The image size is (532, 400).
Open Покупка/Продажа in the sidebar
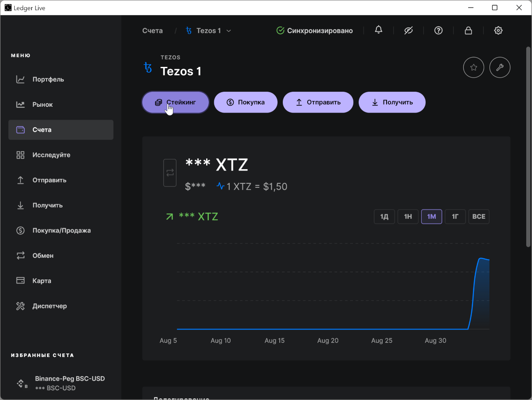[61, 231]
